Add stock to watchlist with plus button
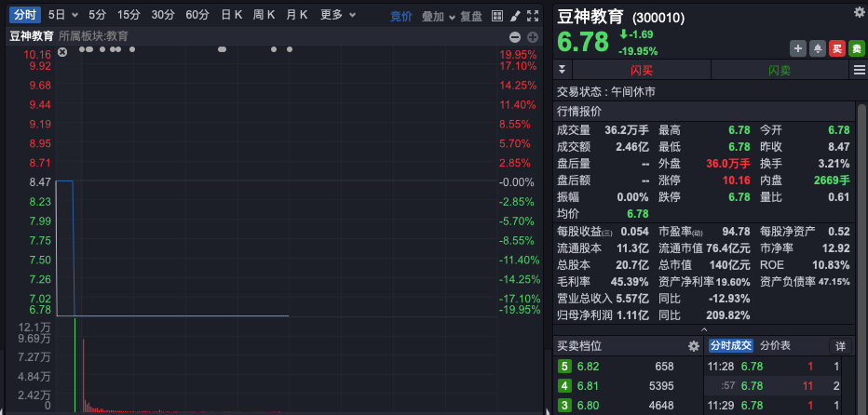Image resolution: width=868 pixels, height=415 pixels. coord(798,48)
